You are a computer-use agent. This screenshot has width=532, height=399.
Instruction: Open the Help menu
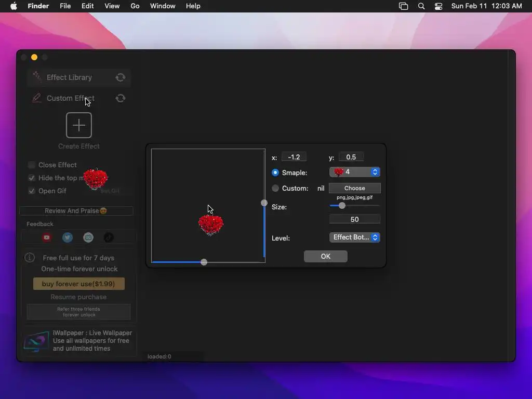[193, 6]
